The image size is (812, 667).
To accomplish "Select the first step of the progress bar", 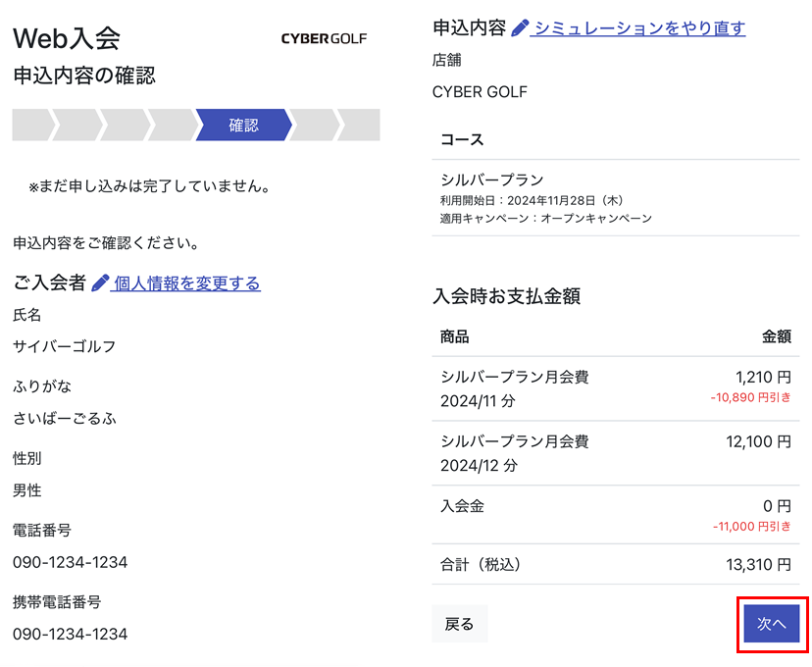I will (31, 126).
